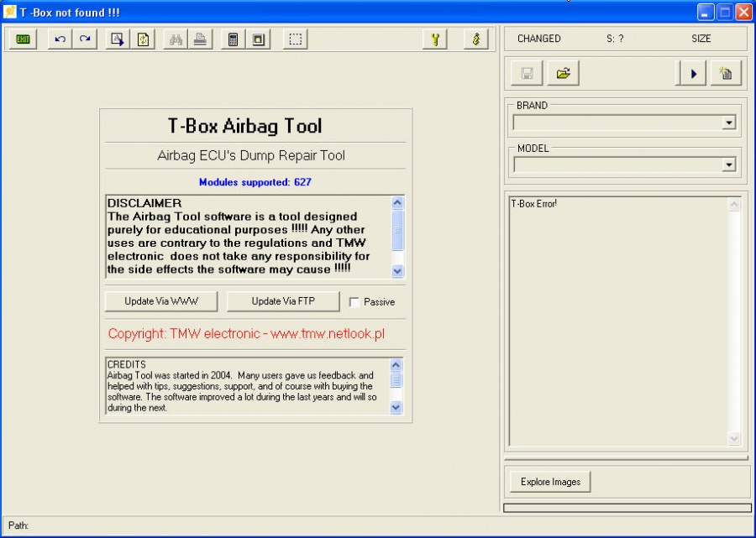Click the CREDITS heading text
756x538 pixels.
click(x=126, y=364)
